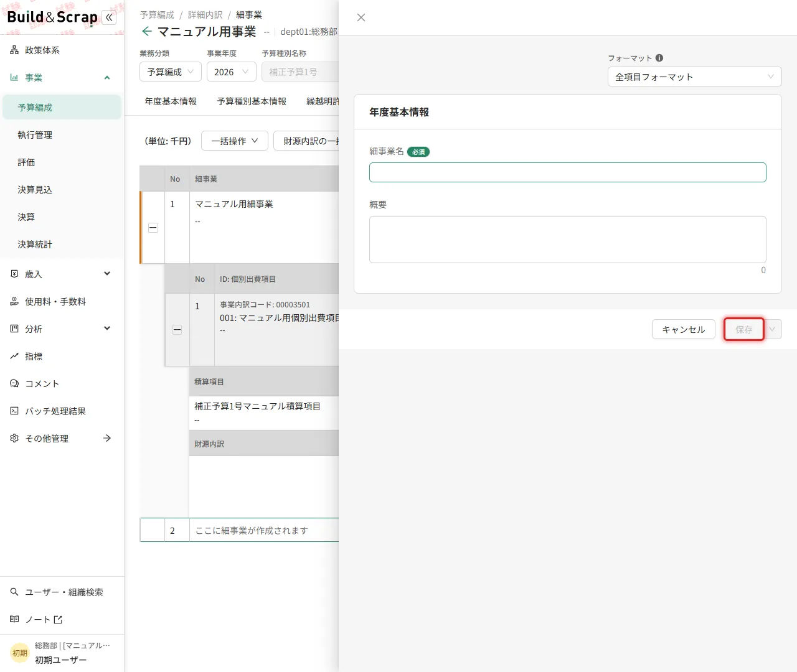Image resolution: width=797 pixels, height=672 pixels.
Task: Click the 指標 trend line icon
Action: coord(14,356)
